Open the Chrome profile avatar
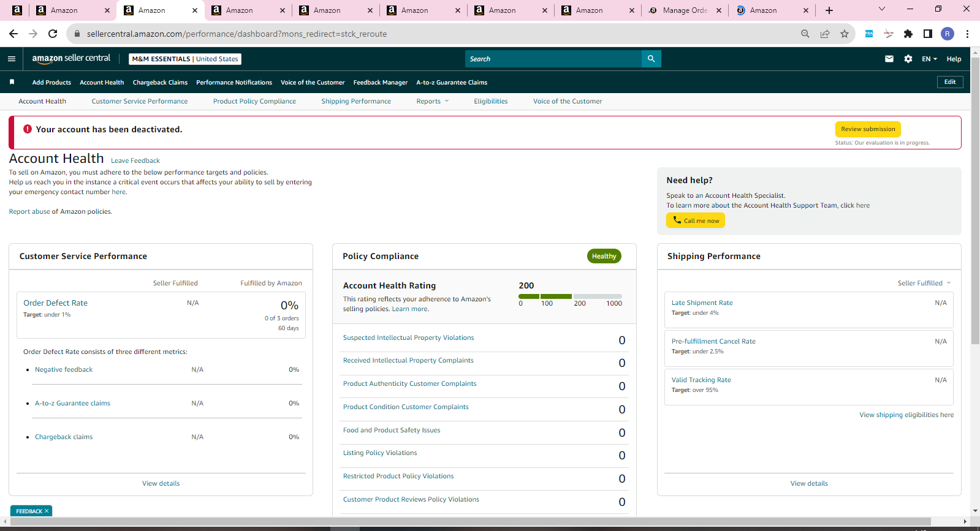The width and height of the screenshot is (980, 531). click(948, 34)
